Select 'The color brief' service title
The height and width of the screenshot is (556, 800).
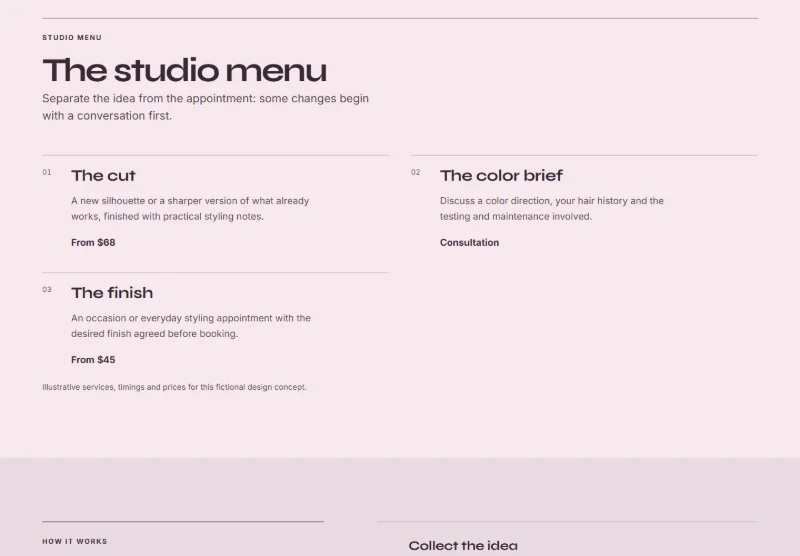[502, 175]
